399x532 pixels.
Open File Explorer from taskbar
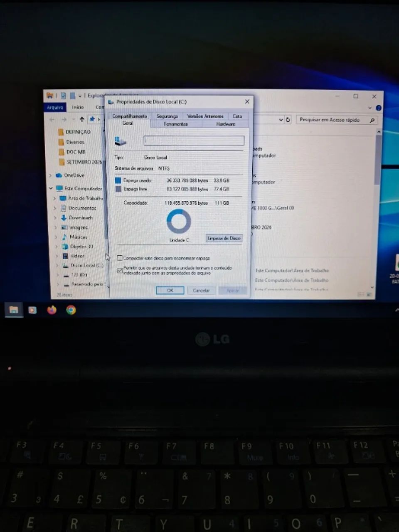pyautogui.click(x=14, y=310)
